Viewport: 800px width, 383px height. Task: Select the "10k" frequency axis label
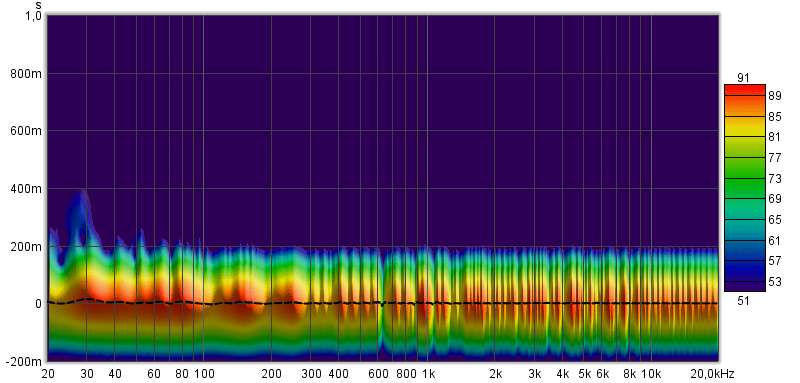(651, 373)
